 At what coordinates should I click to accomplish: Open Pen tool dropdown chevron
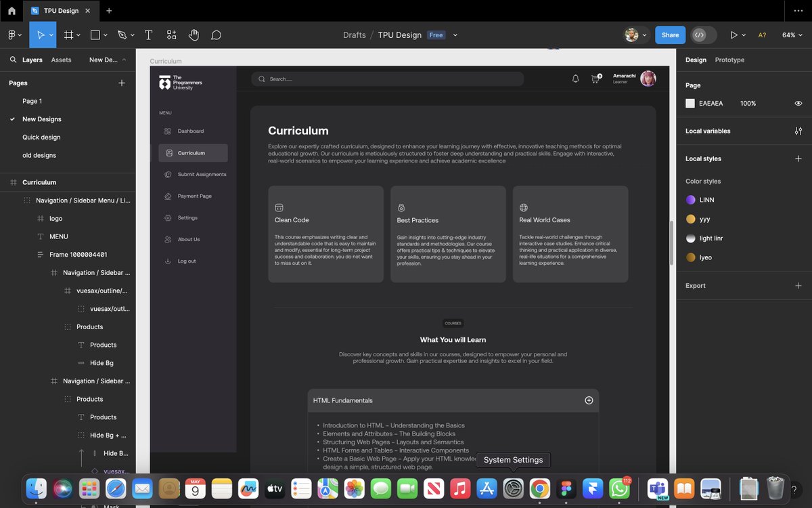pyautogui.click(x=133, y=35)
